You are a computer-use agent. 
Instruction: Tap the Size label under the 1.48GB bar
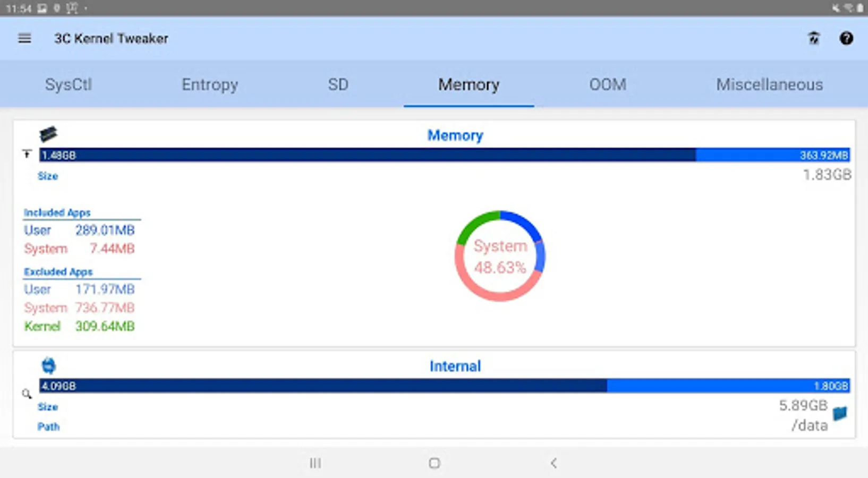pyautogui.click(x=48, y=176)
